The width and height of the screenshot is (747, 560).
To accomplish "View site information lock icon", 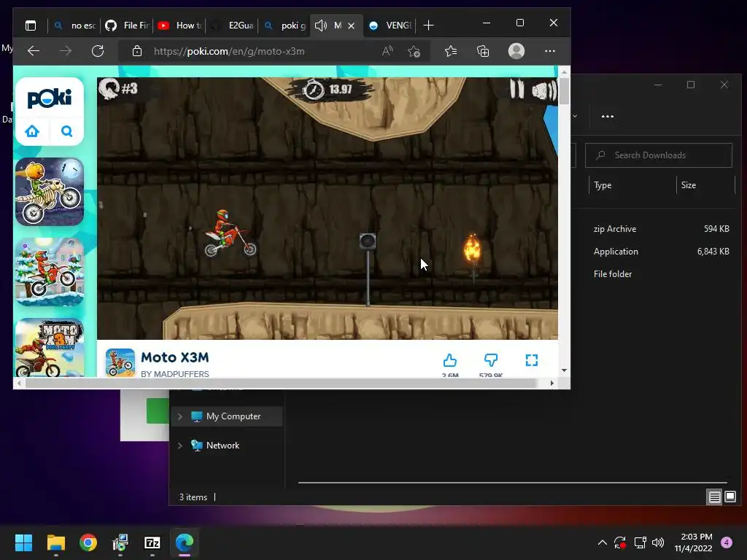I will coord(137,51).
